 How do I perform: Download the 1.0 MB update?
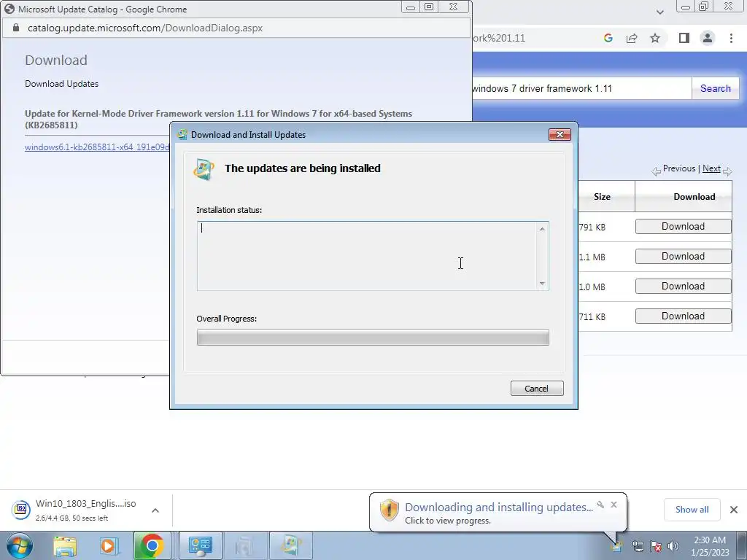pos(683,286)
